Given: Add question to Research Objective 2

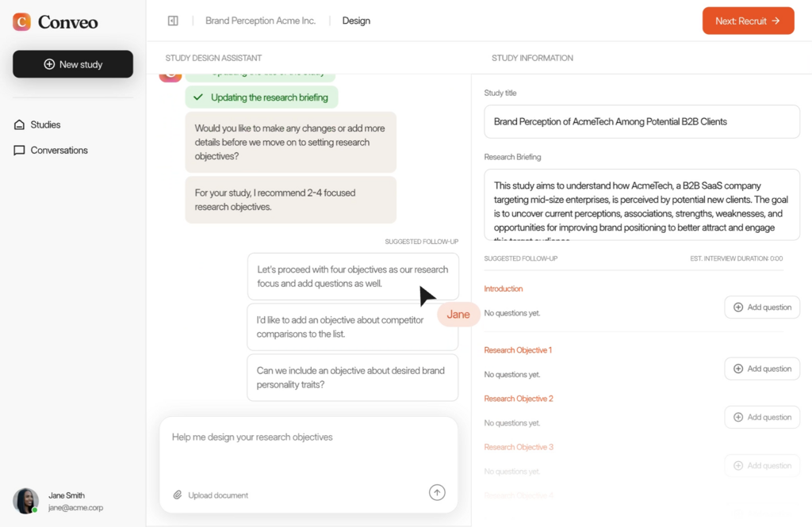Looking at the screenshot, I should [x=761, y=417].
